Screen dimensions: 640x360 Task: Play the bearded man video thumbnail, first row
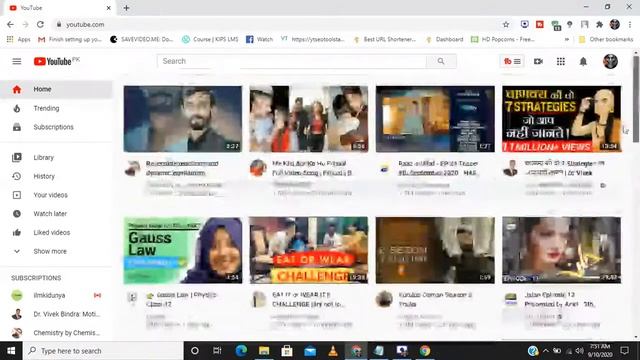(x=183, y=119)
